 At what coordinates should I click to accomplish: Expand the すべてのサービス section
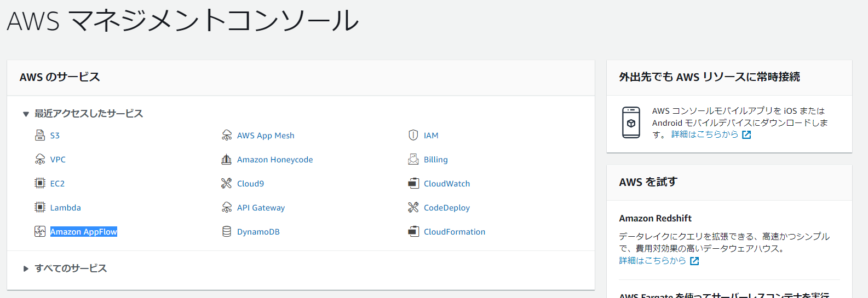point(26,268)
